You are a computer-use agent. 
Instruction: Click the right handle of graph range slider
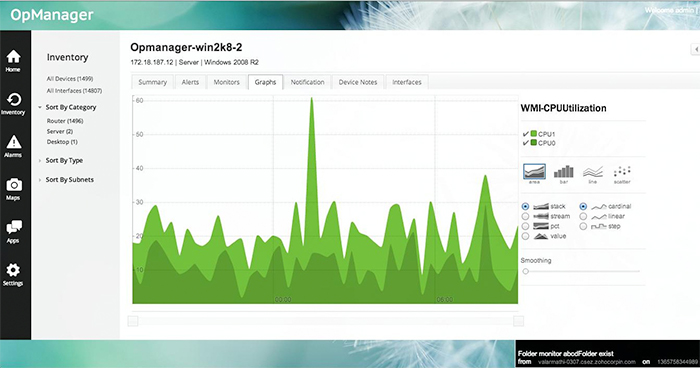point(518,321)
